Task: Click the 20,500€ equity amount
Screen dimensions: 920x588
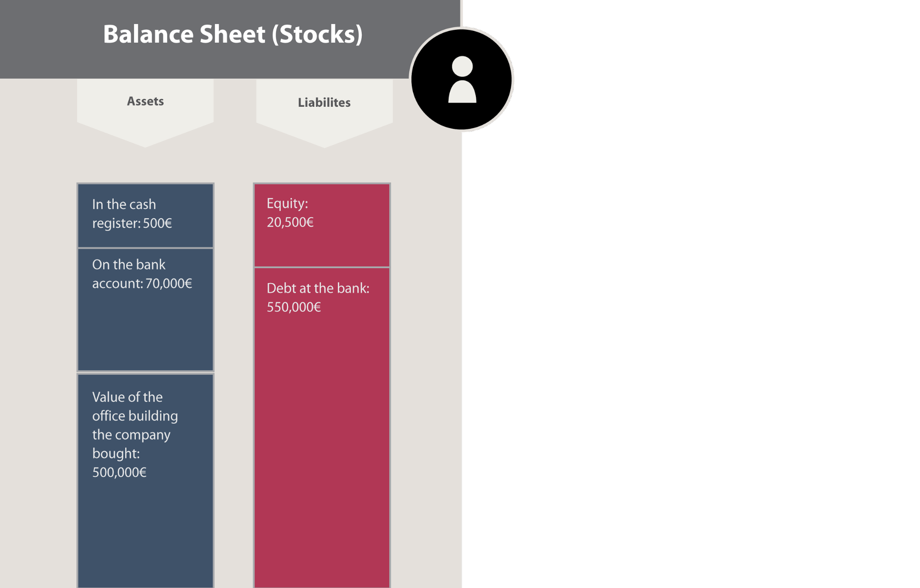Action: coord(290,223)
